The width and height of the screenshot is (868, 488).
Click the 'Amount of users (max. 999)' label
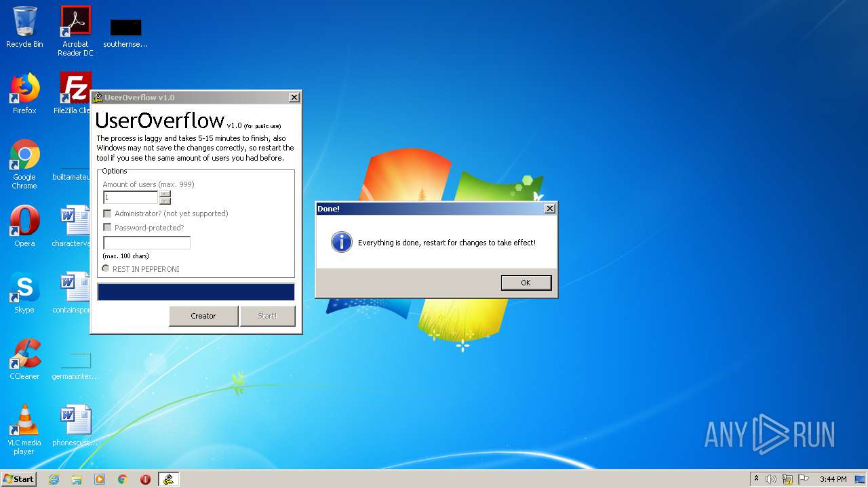(149, 184)
